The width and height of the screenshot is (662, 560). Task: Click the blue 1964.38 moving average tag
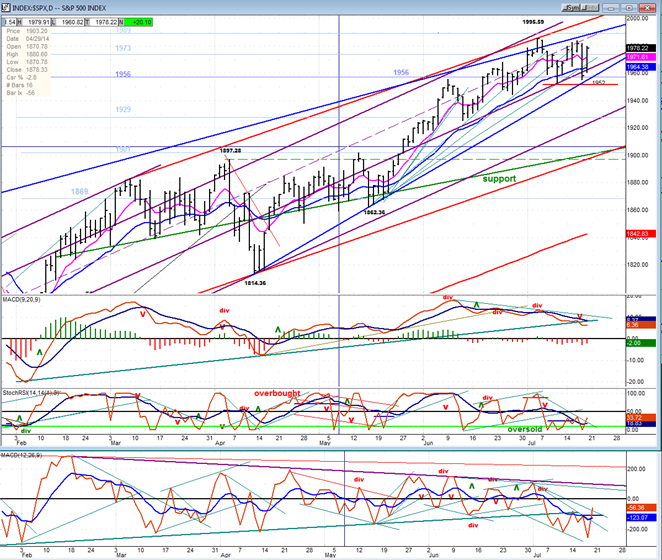click(640, 67)
